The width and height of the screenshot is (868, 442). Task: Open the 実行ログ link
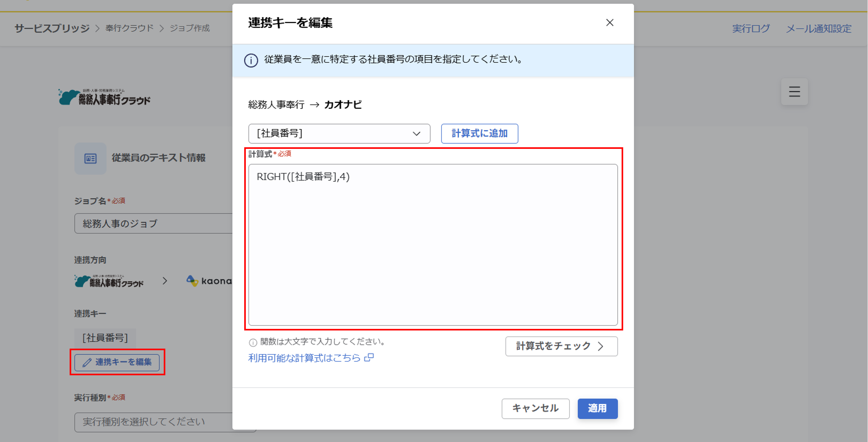pos(751,29)
